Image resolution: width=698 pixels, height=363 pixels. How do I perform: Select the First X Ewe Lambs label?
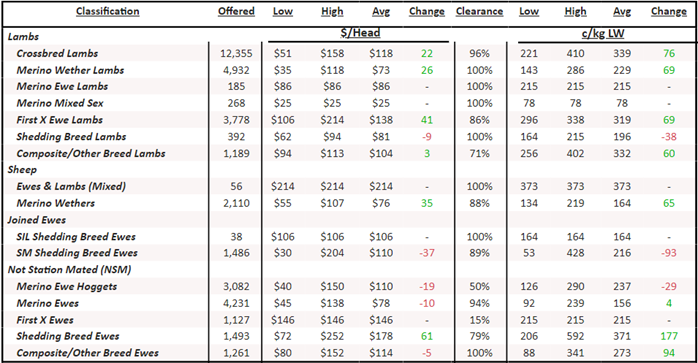click(60, 120)
